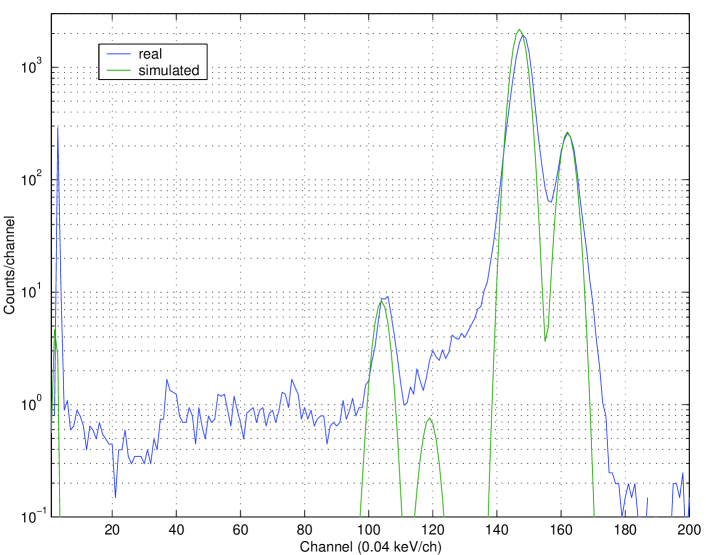Click x-axis tick label 40

(x=176, y=529)
